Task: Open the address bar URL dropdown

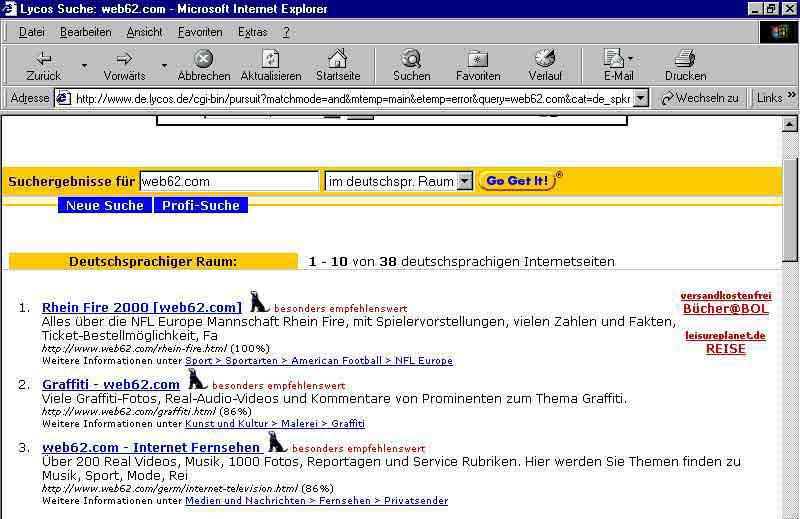Action: tap(641, 98)
